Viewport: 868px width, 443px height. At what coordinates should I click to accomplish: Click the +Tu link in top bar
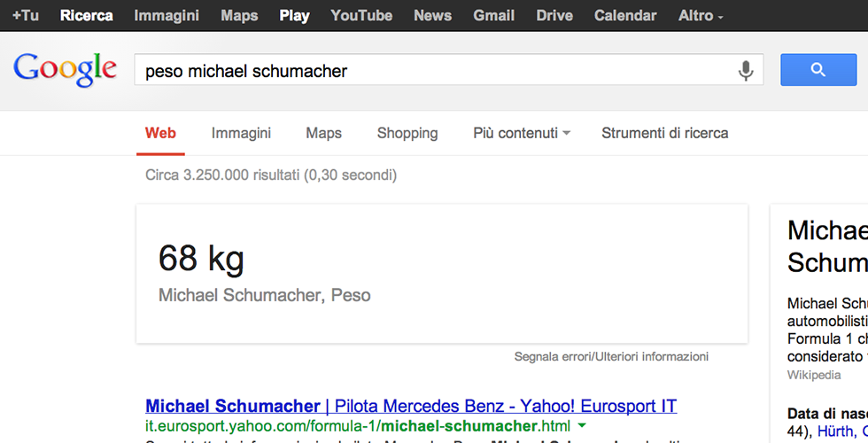pyautogui.click(x=26, y=16)
